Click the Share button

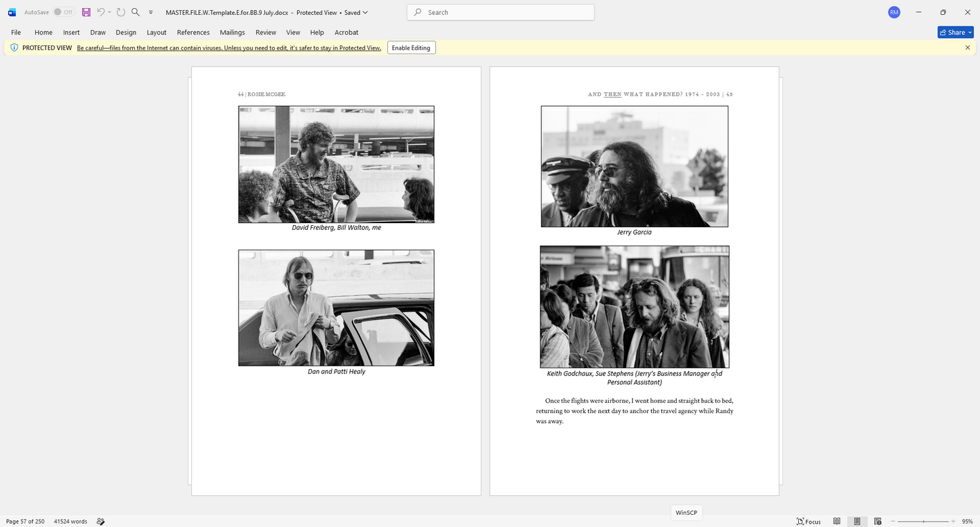955,32
